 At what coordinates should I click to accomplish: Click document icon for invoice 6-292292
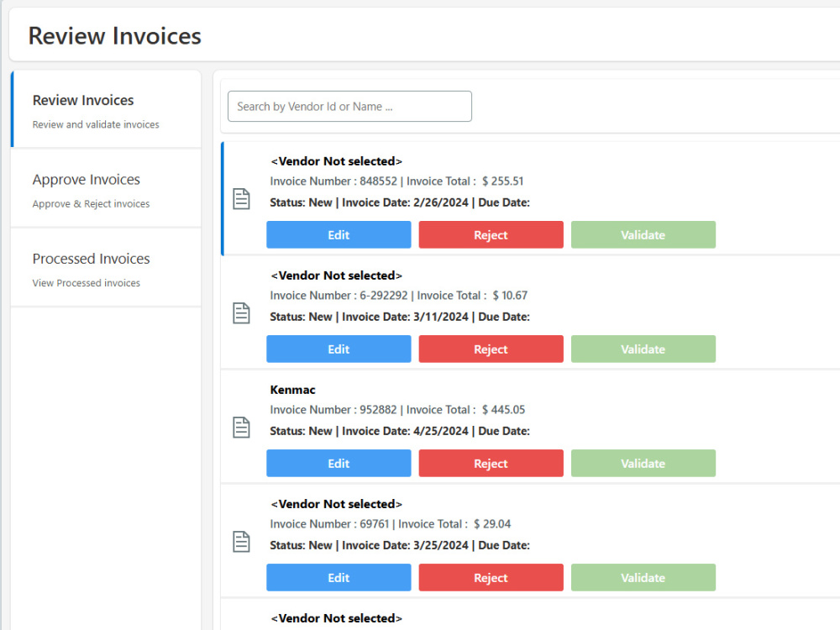click(x=241, y=312)
